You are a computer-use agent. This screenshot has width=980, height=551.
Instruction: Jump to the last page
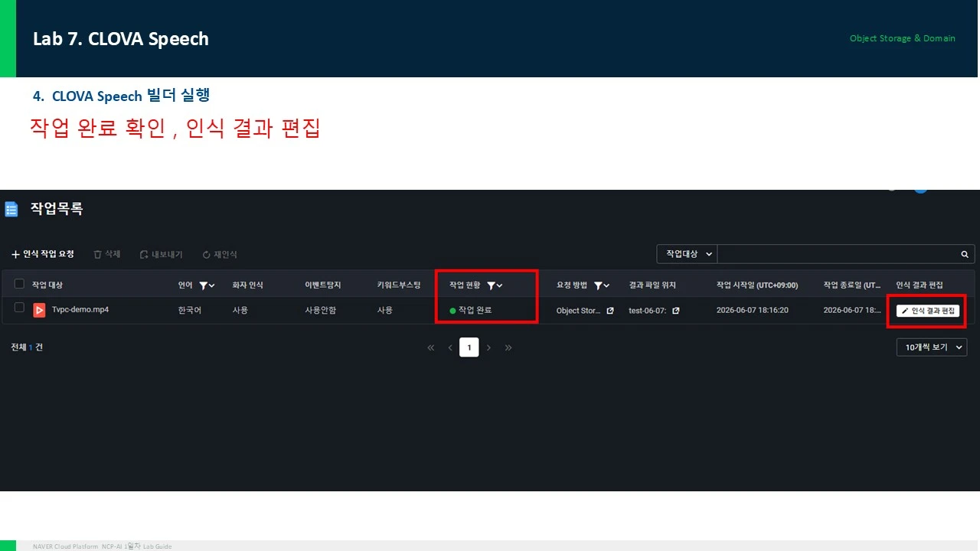508,347
